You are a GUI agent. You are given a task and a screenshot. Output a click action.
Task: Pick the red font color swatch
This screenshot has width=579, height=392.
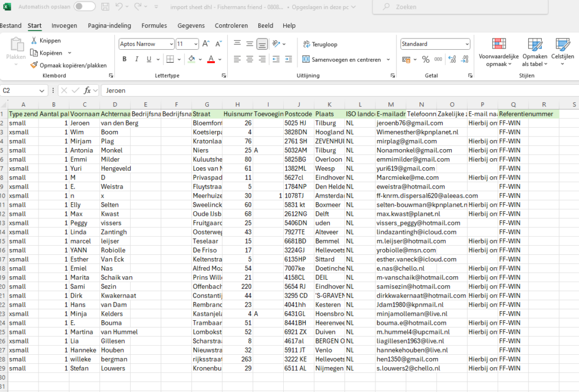(211, 59)
